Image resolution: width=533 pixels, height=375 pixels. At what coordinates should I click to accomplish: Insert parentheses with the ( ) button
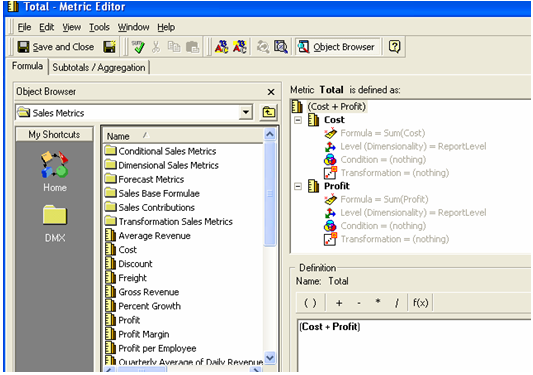pos(310,303)
